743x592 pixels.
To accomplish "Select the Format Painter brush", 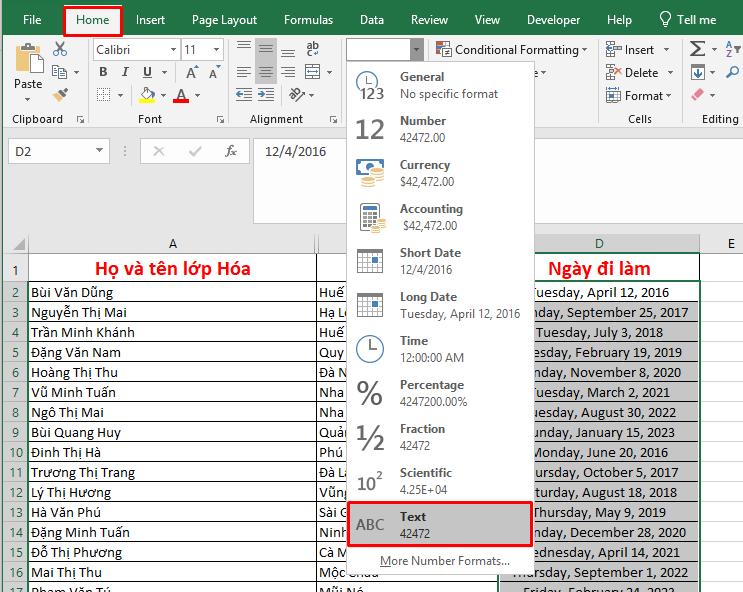I will tap(59, 95).
